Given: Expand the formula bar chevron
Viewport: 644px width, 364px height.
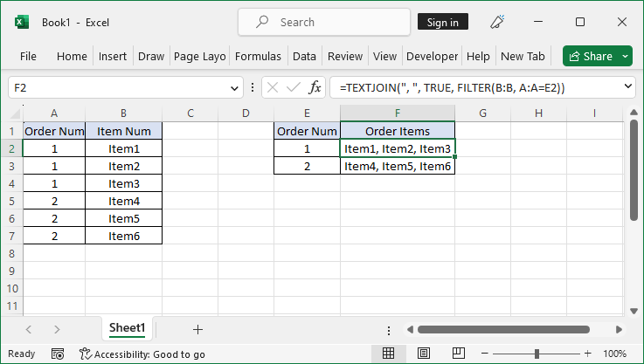Looking at the screenshot, I should pos(627,87).
